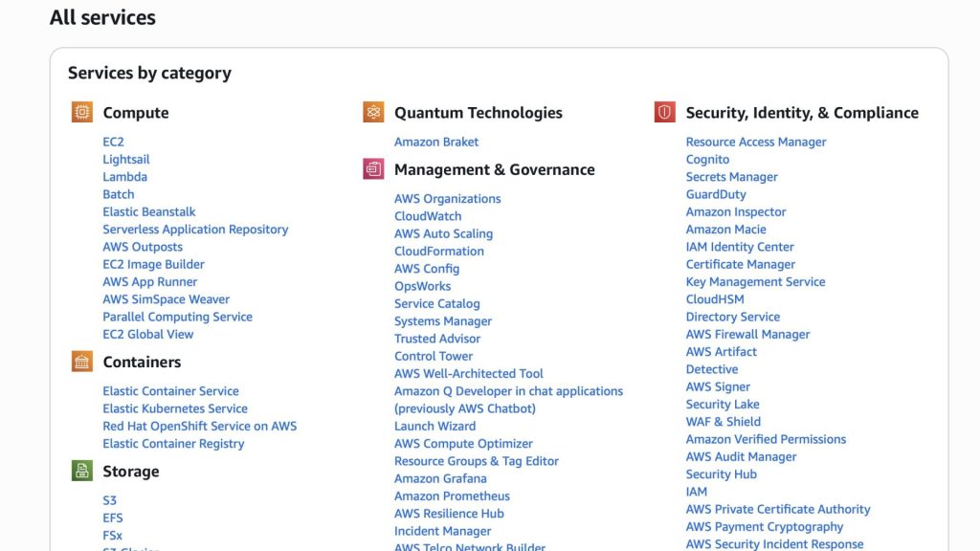
Task: Go to Elastic Kubernetes Service
Action: [174, 408]
